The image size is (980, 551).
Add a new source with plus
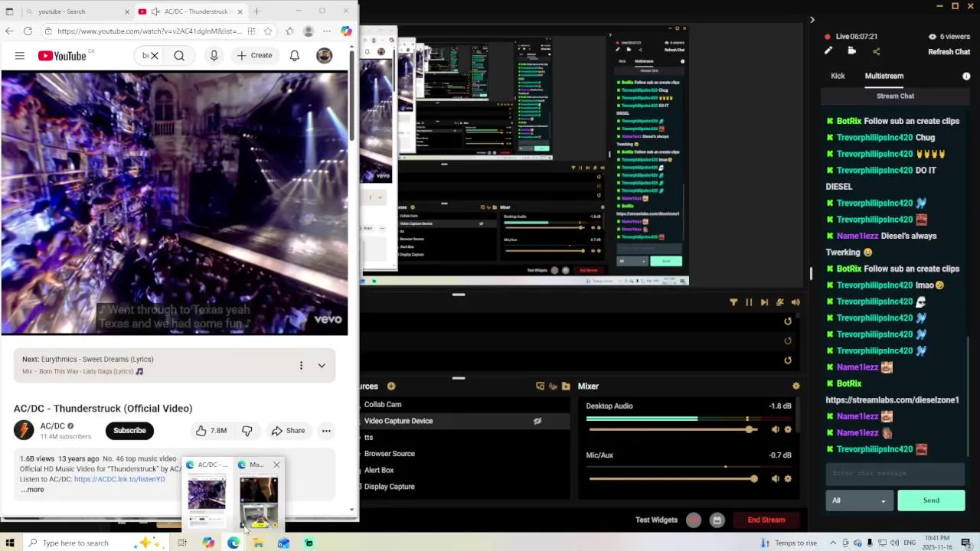[391, 386]
